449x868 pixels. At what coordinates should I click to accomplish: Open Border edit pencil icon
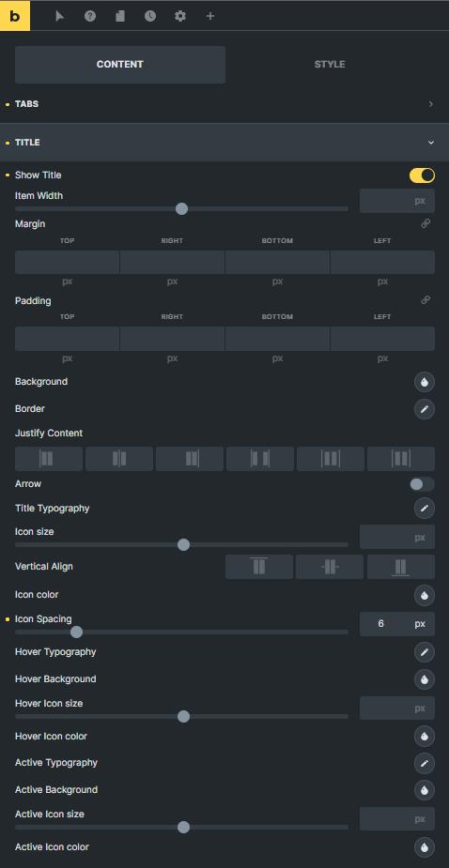[425, 409]
